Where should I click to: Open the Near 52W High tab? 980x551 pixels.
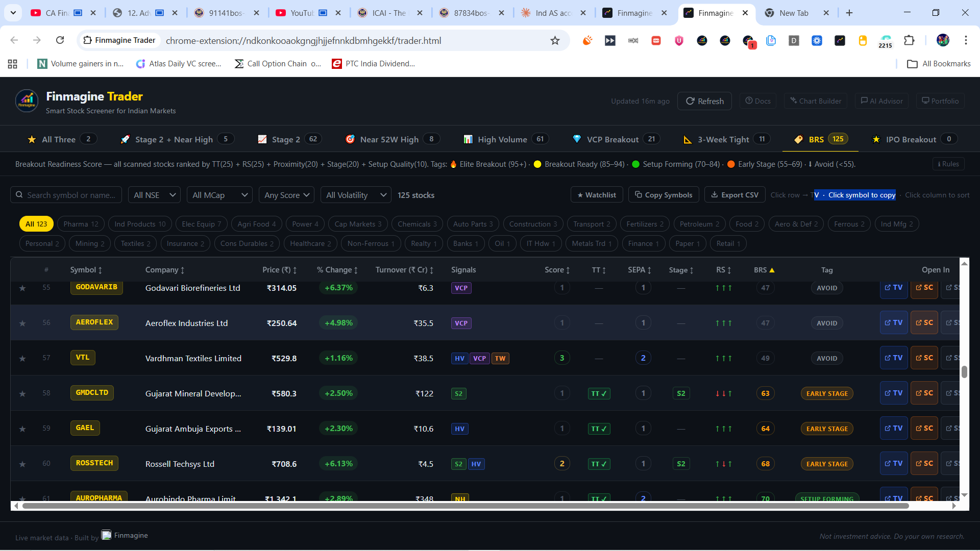(393, 139)
